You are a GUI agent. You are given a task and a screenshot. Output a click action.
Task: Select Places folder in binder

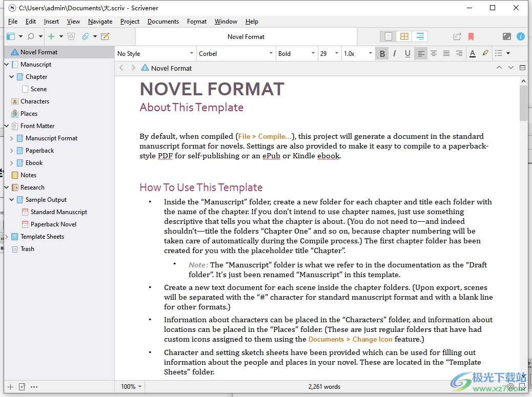point(29,114)
